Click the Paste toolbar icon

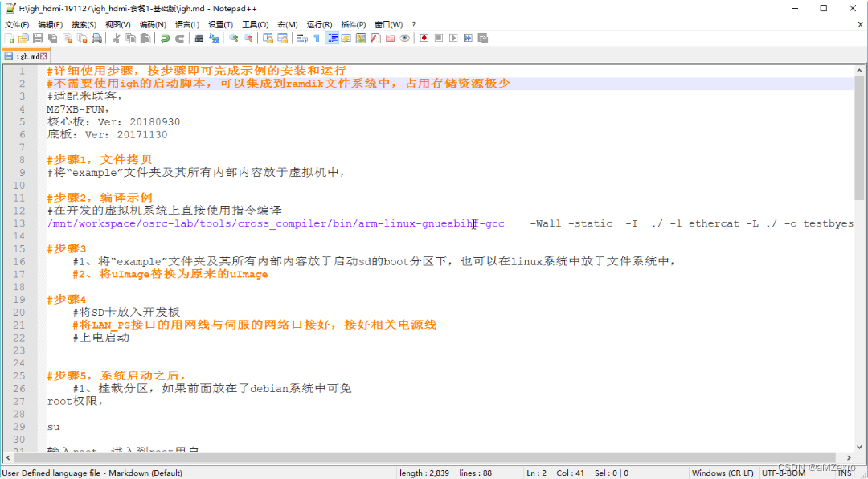pyautogui.click(x=145, y=39)
